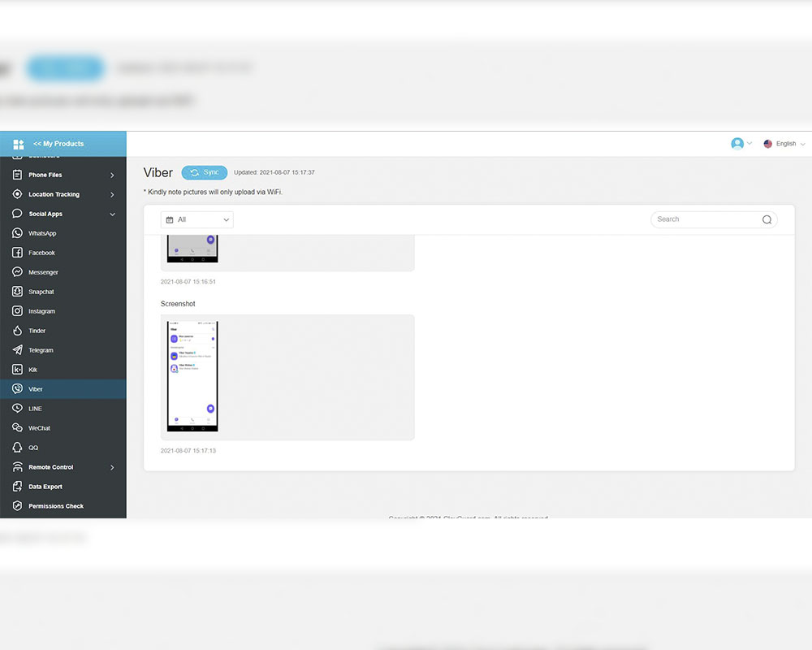Screen dimensions: 812x650
Task: Open the Tinder menu item
Action: coord(37,331)
